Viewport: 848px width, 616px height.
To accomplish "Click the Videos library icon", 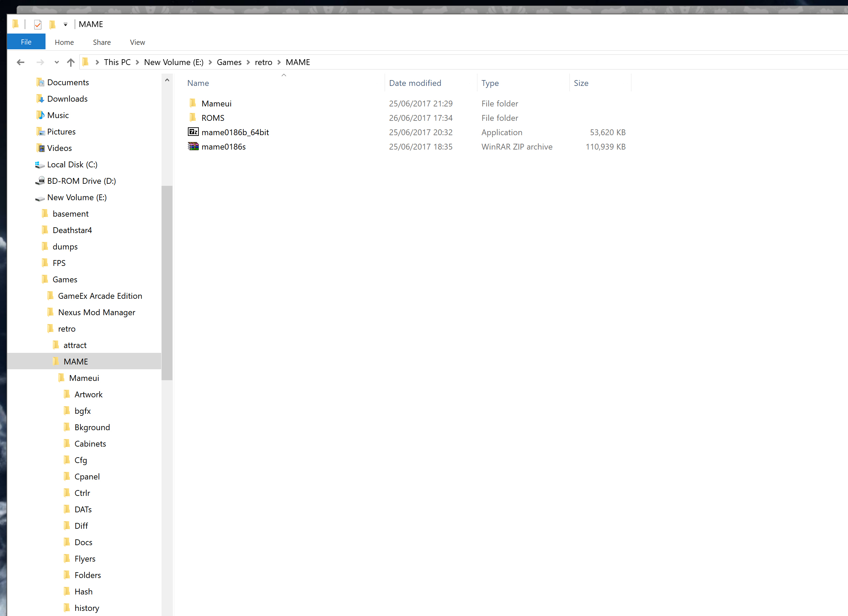I will click(40, 148).
